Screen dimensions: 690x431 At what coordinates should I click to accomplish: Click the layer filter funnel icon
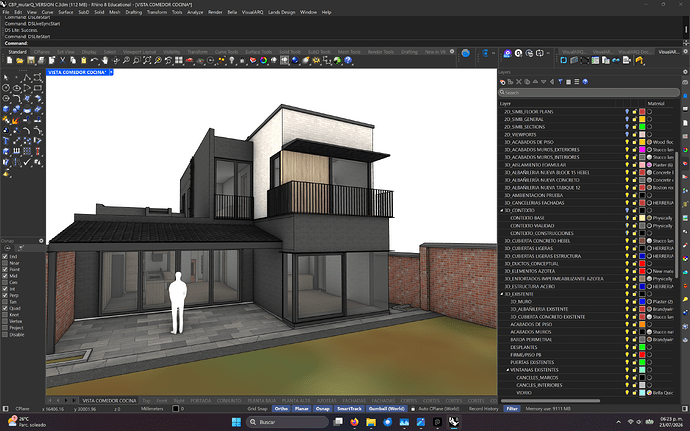[x=560, y=82]
